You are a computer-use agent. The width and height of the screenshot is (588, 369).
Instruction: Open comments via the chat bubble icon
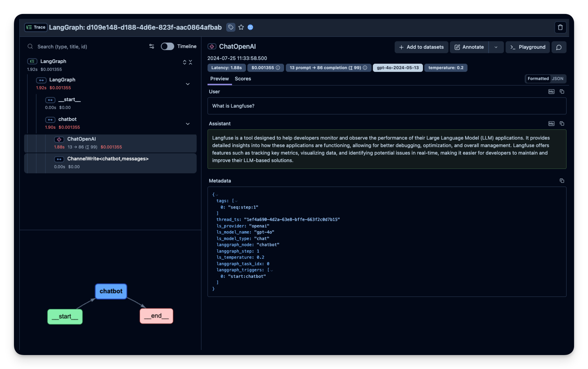click(559, 47)
